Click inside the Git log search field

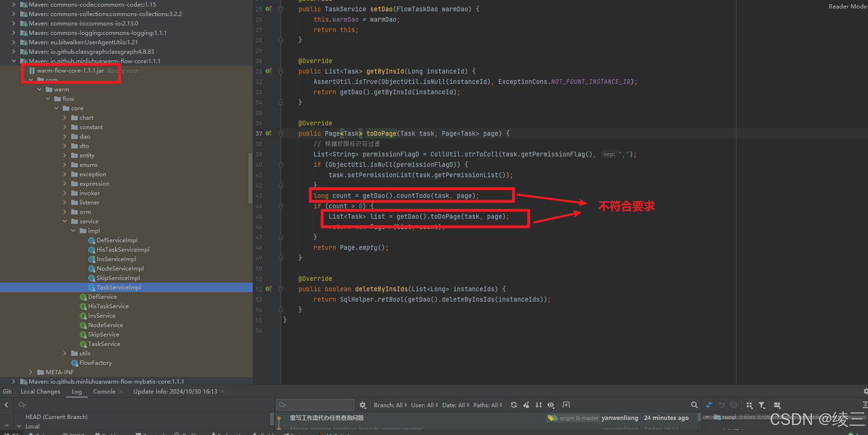point(314,404)
